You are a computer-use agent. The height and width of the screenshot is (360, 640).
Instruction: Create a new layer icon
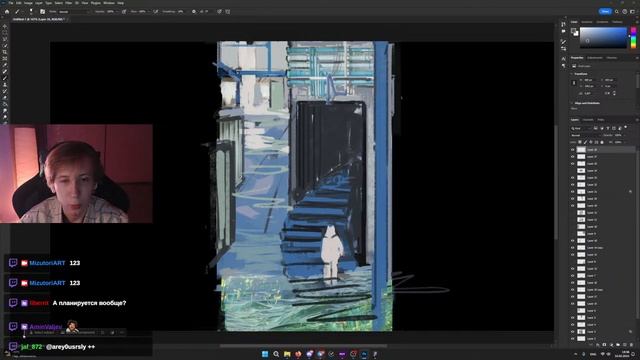click(x=624, y=344)
